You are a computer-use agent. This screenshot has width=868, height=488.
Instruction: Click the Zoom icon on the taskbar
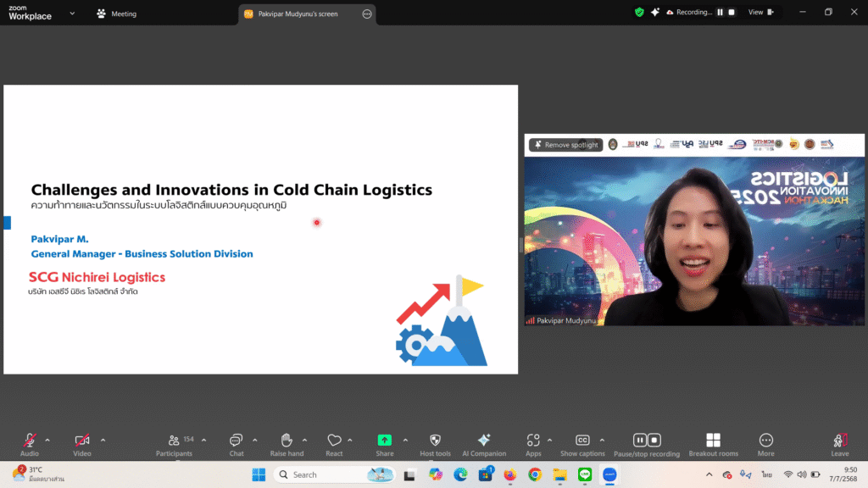tap(609, 474)
